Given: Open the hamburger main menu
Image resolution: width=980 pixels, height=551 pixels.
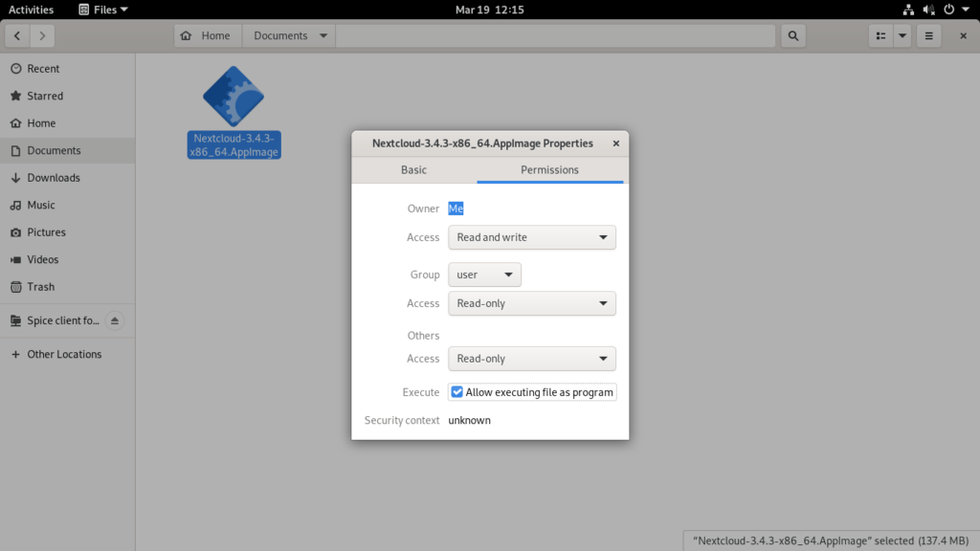Looking at the screenshot, I should point(928,35).
